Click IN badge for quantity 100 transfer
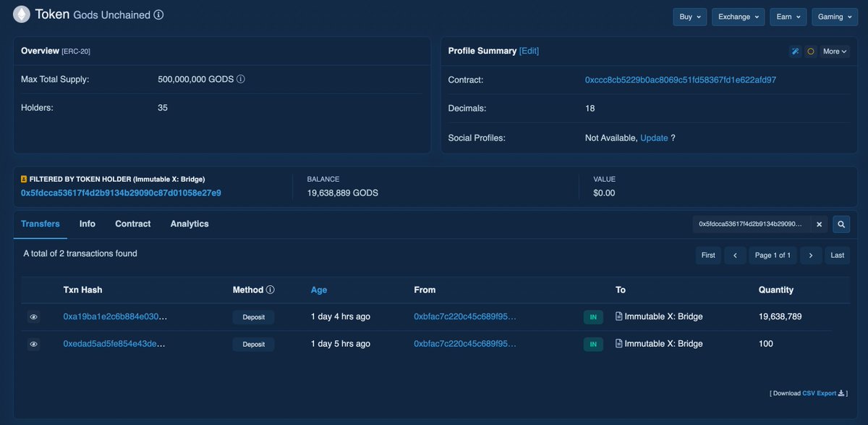This screenshot has width=868, height=425. 593,345
